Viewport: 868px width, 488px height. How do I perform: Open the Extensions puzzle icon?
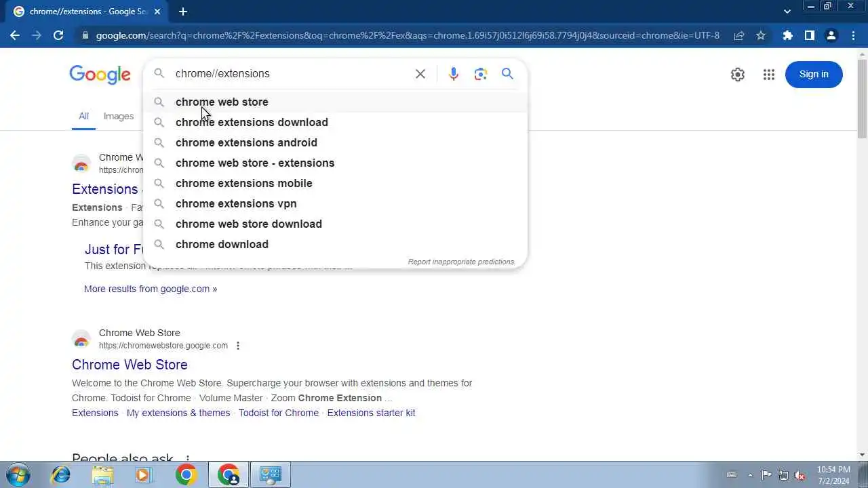tap(787, 35)
